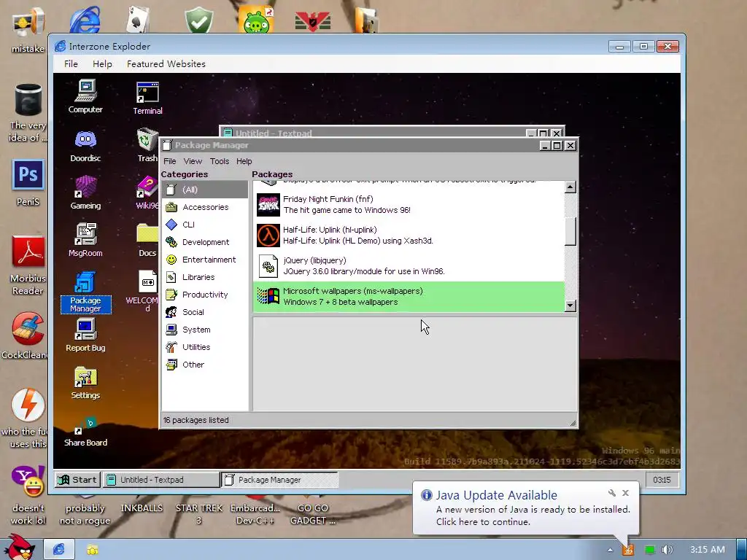Screen dimensions: 747x560
Task: Select the Accessories category
Action: pyautogui.click(x=205, y=207)
